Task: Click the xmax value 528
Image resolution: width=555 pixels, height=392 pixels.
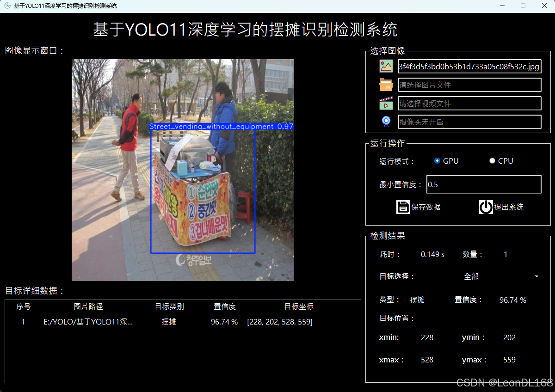Action: pos(427,360)
